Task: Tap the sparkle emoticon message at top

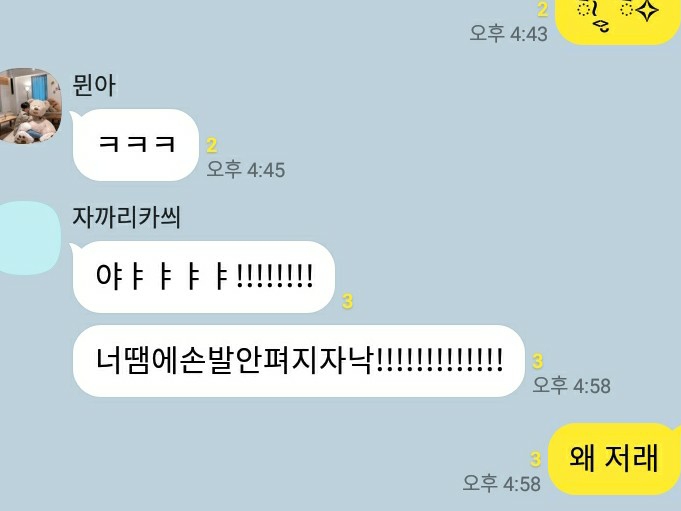Action: (x=618, y=20)
